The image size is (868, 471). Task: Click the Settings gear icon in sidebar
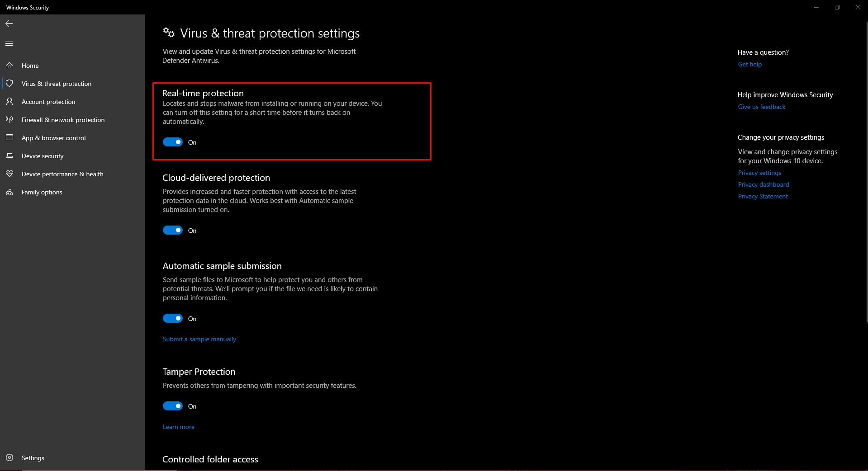click(x=9, y=457)
